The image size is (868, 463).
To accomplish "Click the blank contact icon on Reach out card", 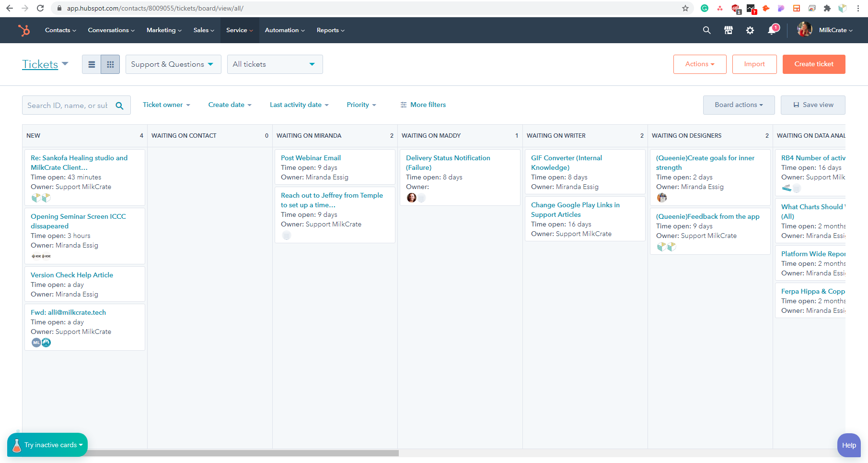I will click(287, 235).
